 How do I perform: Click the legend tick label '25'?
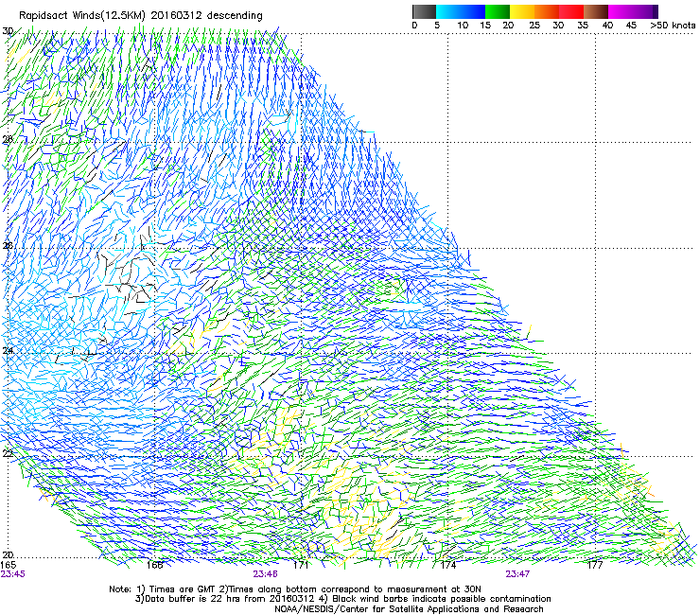point(534,26)
